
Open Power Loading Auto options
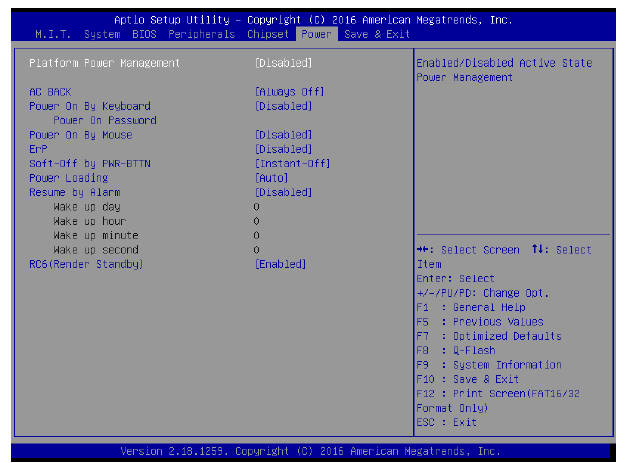(x=275, y=178)
